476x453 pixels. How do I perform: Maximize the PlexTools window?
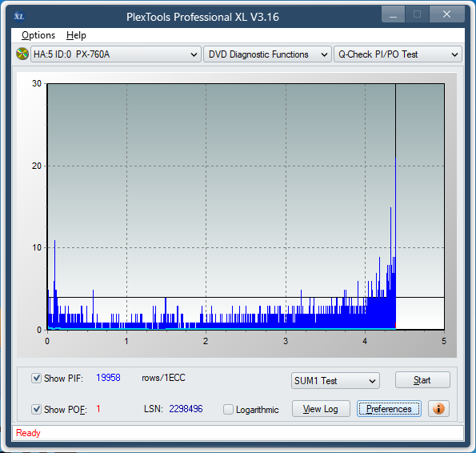(417, 14)
